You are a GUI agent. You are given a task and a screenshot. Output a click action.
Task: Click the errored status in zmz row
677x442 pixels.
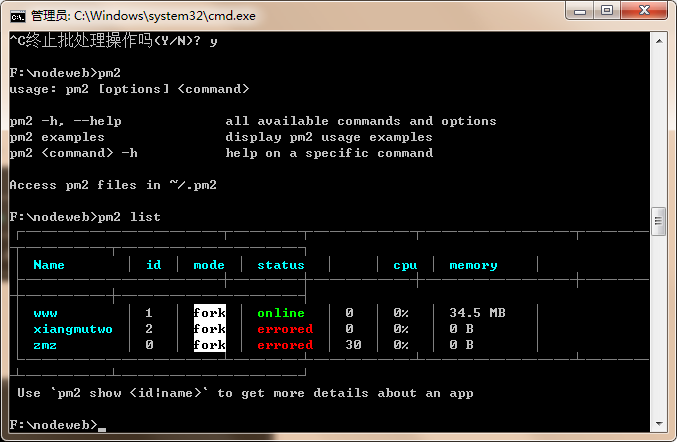(284, 345)
